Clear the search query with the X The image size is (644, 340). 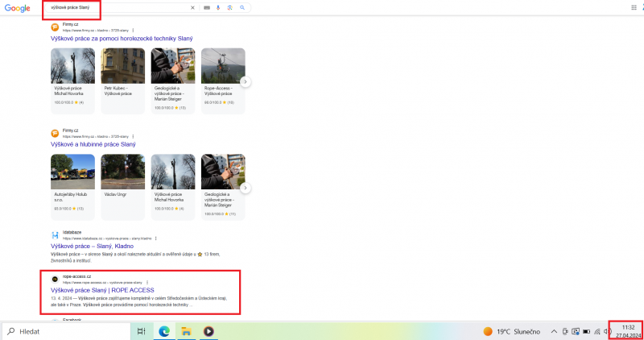(x=192, y=8)
